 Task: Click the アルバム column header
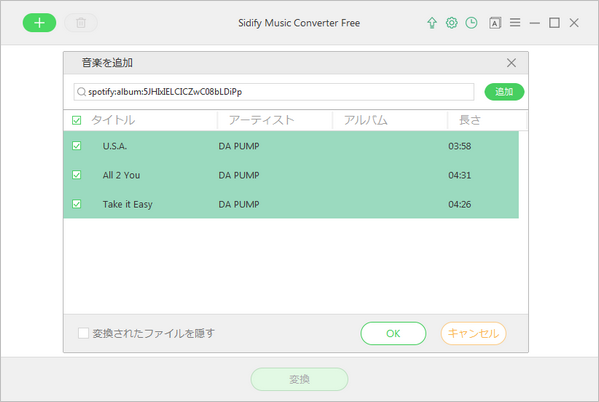point(366,120)
